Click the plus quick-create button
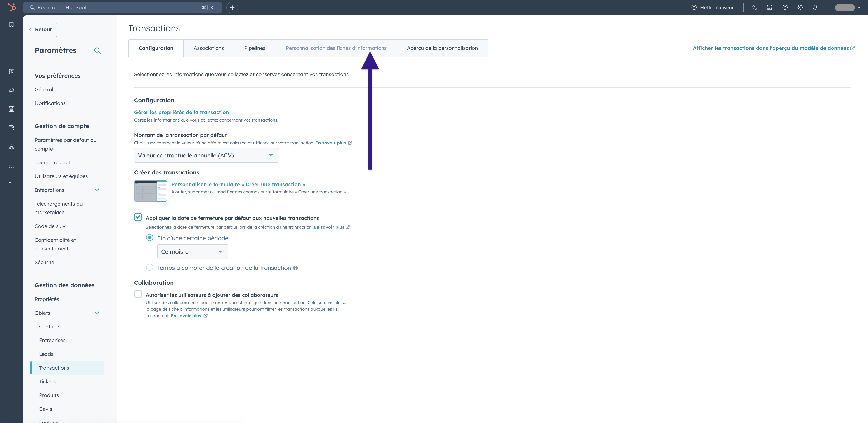 point(232,7)
